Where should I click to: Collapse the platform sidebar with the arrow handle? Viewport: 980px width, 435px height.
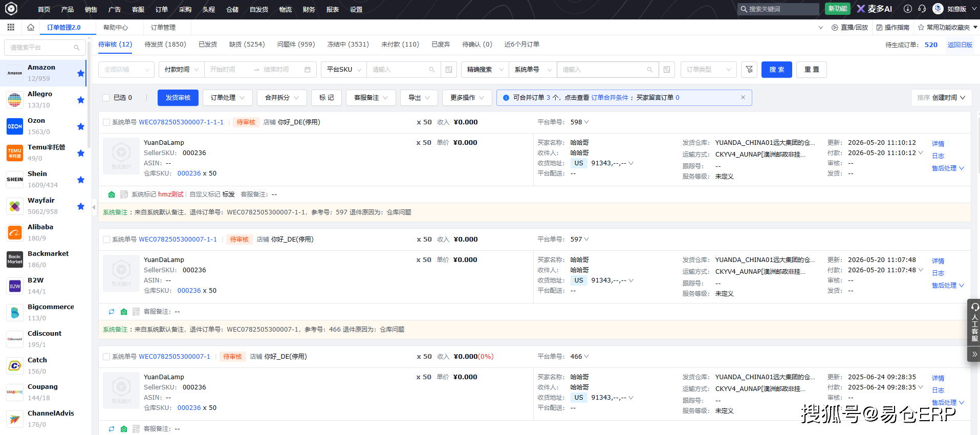94,207
